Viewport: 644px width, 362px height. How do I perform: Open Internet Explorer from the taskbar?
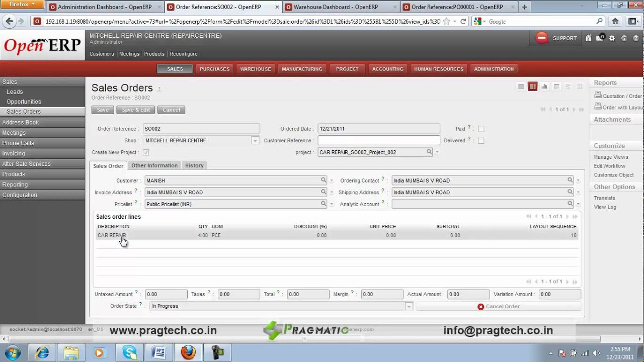[x=42, y=352]
